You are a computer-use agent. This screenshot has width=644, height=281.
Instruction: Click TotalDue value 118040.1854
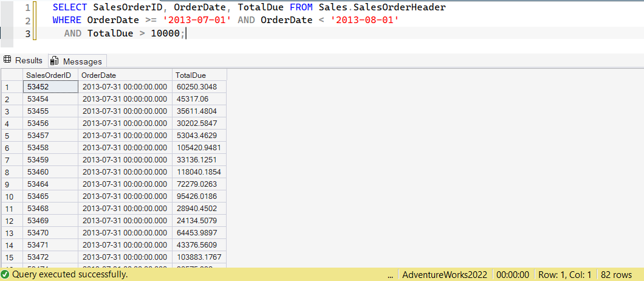click(200, 172)
